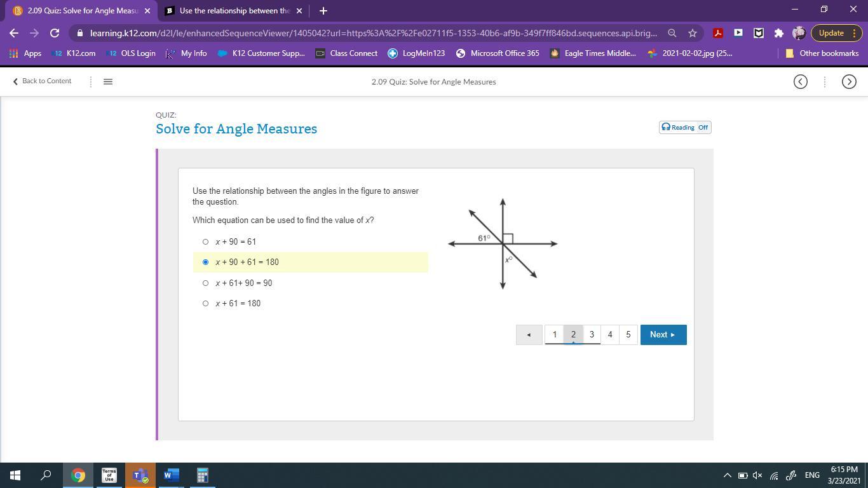Go to previous activity with the circled left arrow
The width and height of the screenshot is (868, 488).
[801, 81]
